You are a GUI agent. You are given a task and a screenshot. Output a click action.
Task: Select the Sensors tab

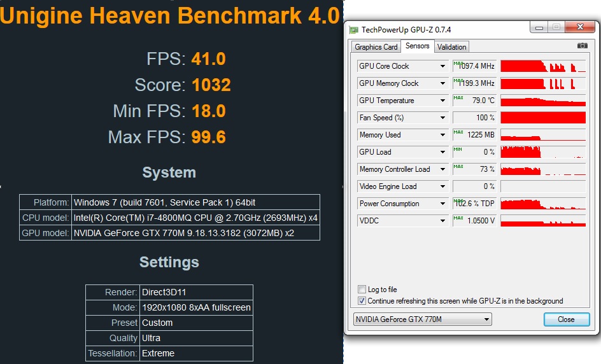click(x=418, y=46)
